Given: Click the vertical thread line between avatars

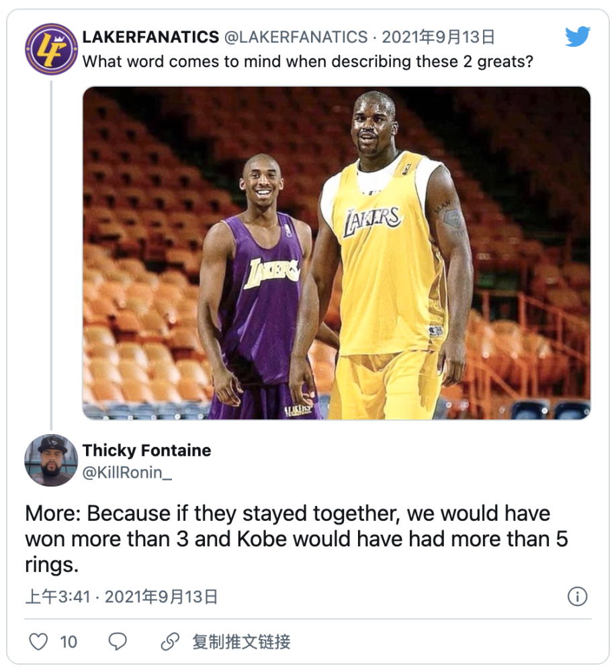Looking at the screenshot, I should point(51,249).
